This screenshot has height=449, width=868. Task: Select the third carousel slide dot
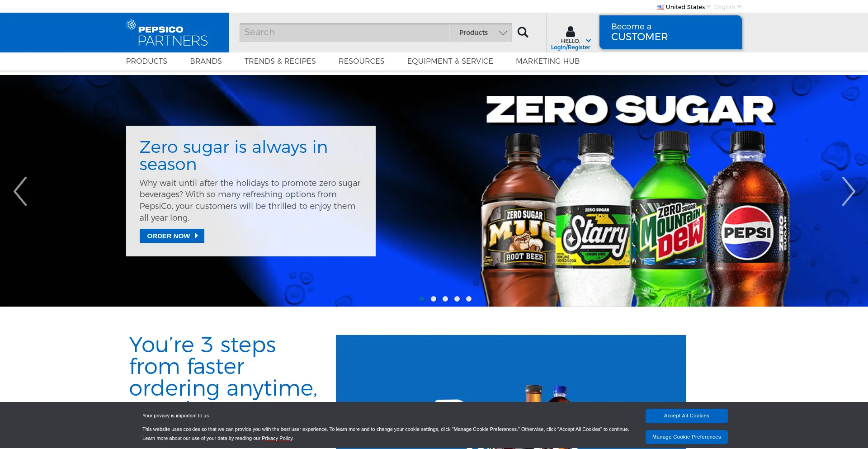coord(445,299)
